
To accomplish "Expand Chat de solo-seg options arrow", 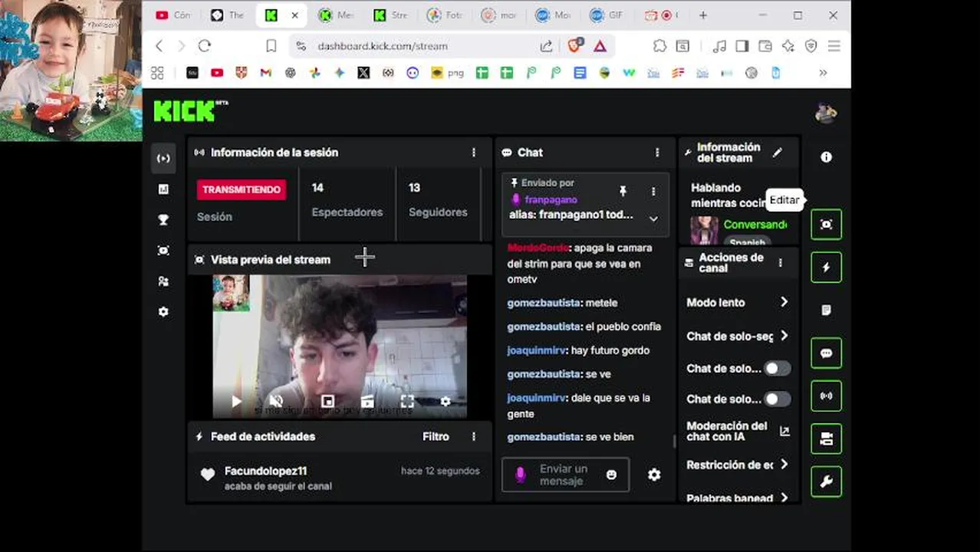I will point(784,336).
